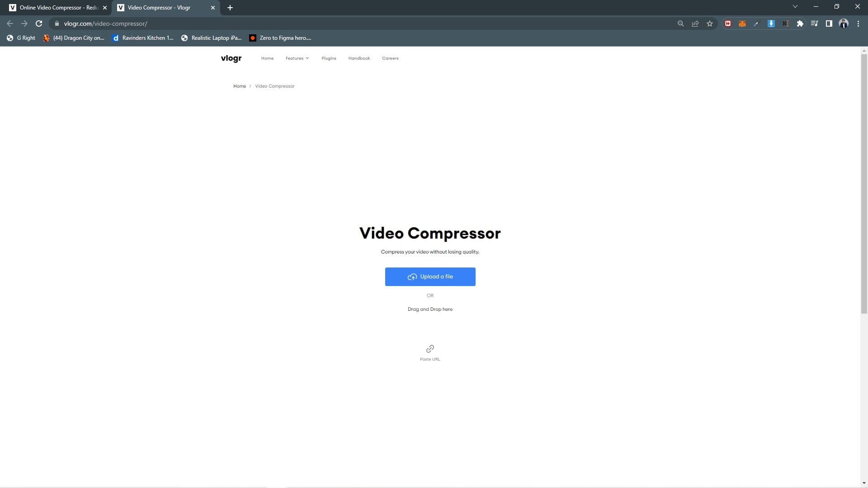The height and width of the screenshot is (488, 868).
Task: Click Home in the breadcrumb
Action: [239, 86]
